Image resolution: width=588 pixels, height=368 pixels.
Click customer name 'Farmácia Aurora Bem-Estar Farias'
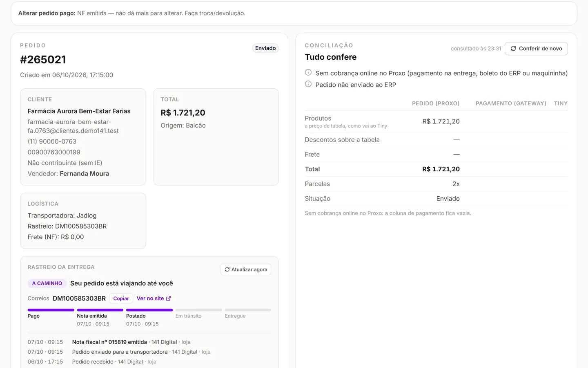pyautogui.click(x=79, y=111)
